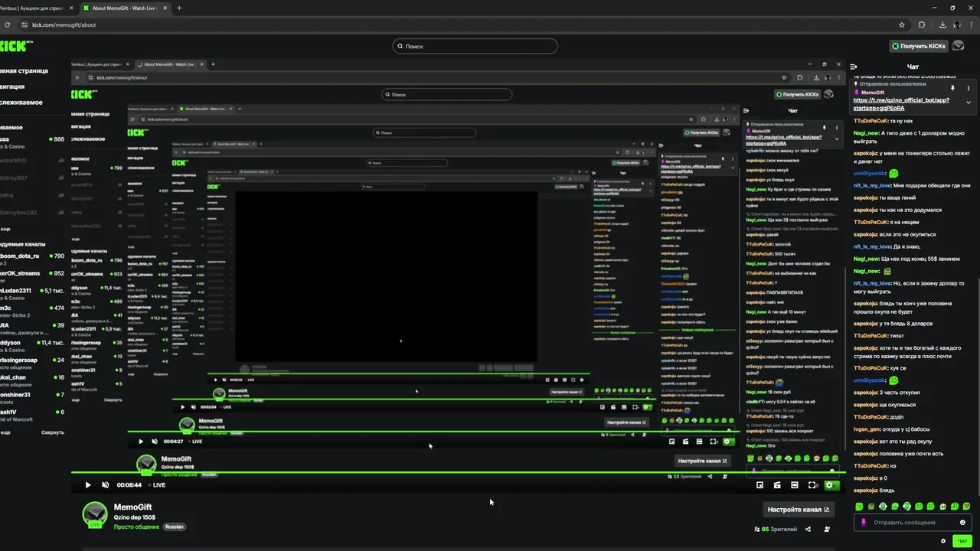
Task: Click the browser profile avatar in the toolbar
Action: 957,24
